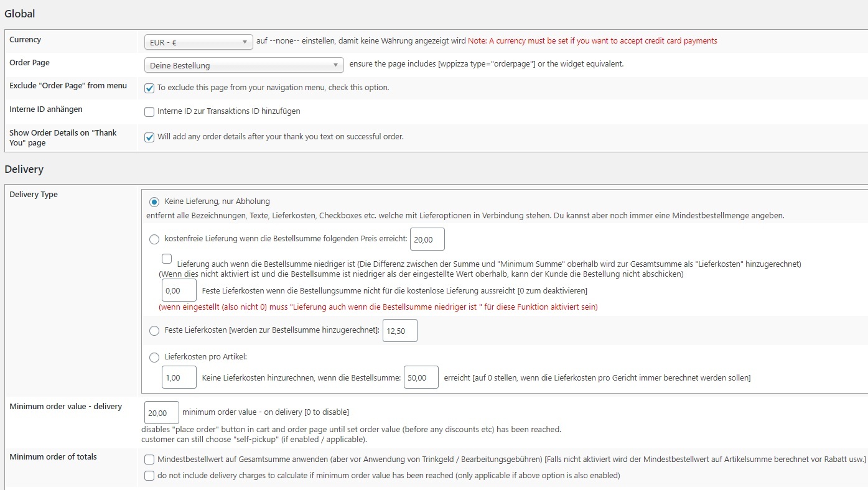868x490 pixels.
Task: Select 'Lieferkosten pro Artikel' radio button
Action: tap(154, 358)
